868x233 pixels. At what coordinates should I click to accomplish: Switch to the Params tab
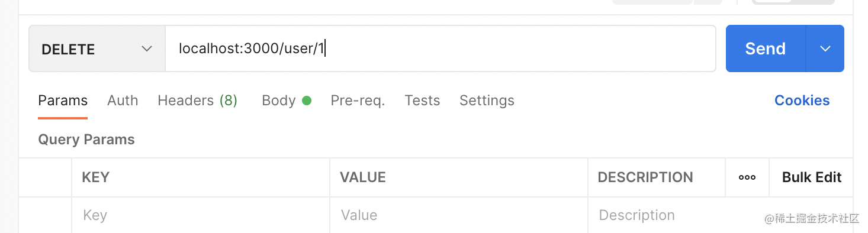click(63, 101)
